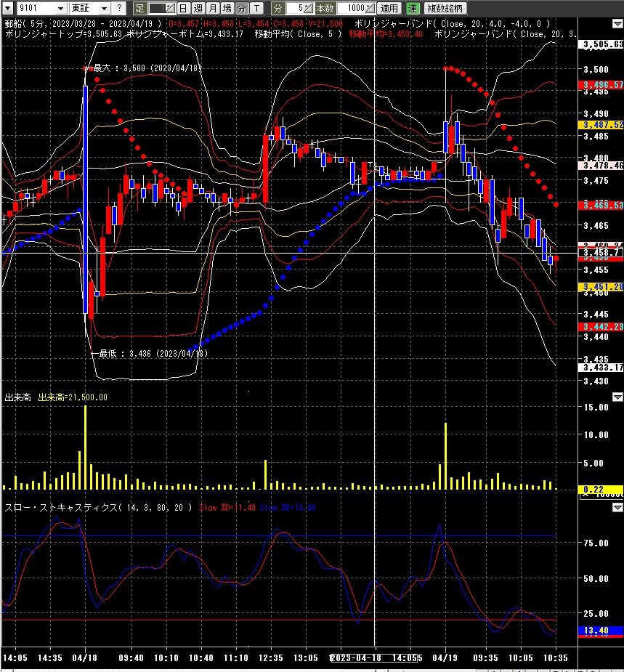Select the 分 minute timeframe button
Image resolution: width=624 pixels, height=672 pixels.
pos(242,8)
